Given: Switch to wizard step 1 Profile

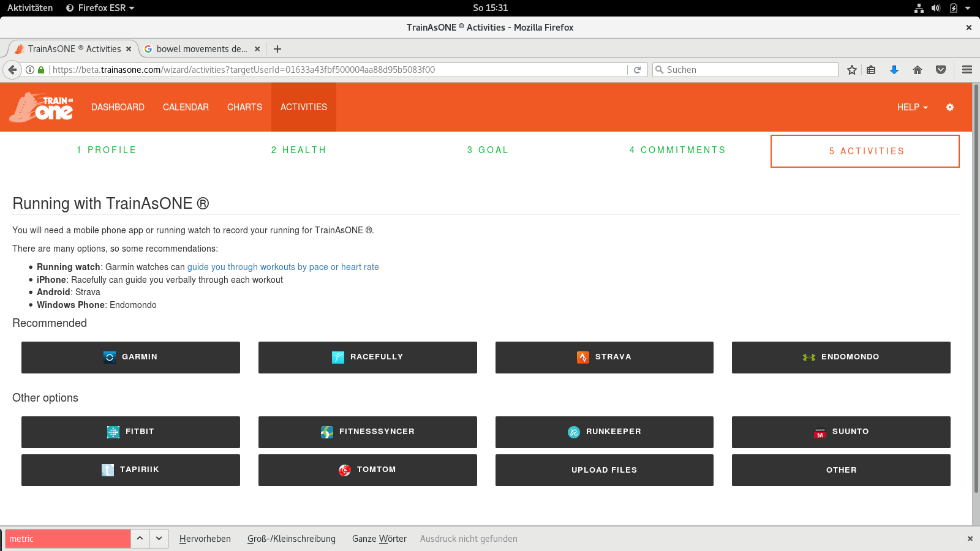Looking at the screenshot, I should [107, 150].
